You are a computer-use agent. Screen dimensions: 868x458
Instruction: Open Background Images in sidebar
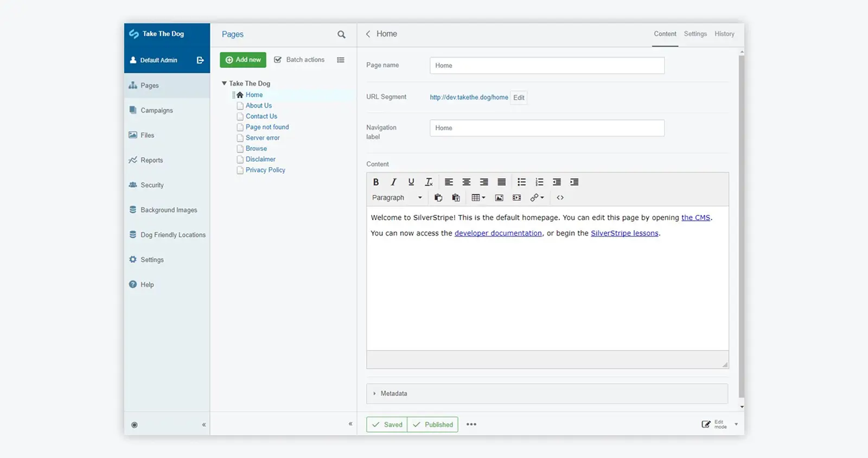[x=167, y=211]
